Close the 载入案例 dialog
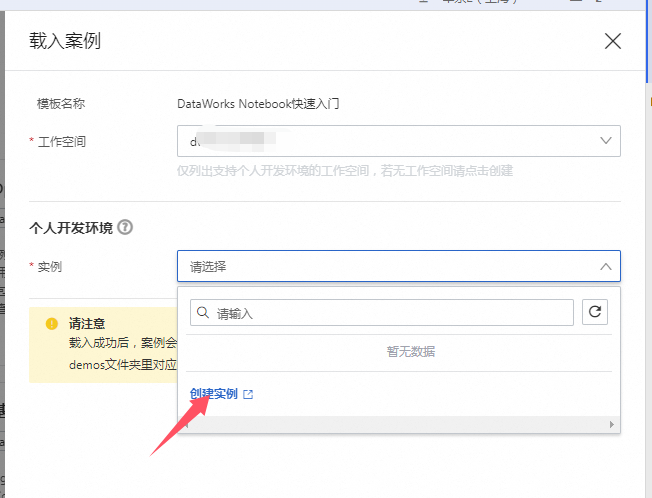This screenshot has height=498, width=652. [x=612, y=41]
